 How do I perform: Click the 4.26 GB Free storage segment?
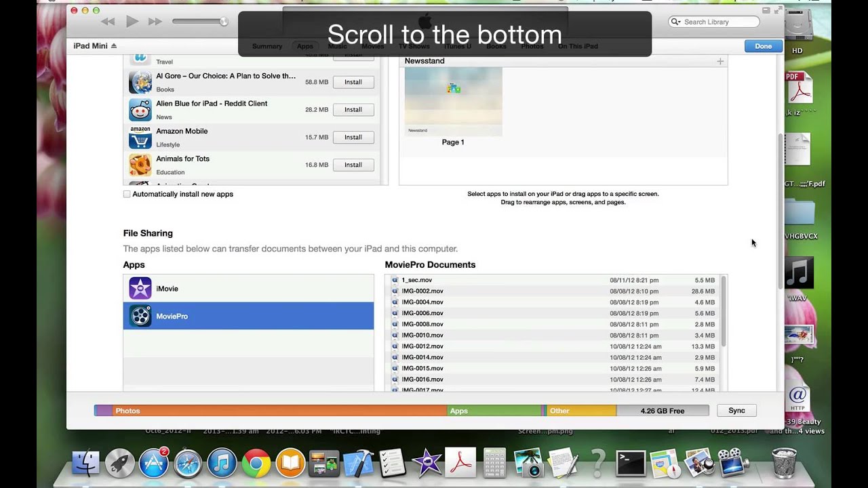[663, 411]
